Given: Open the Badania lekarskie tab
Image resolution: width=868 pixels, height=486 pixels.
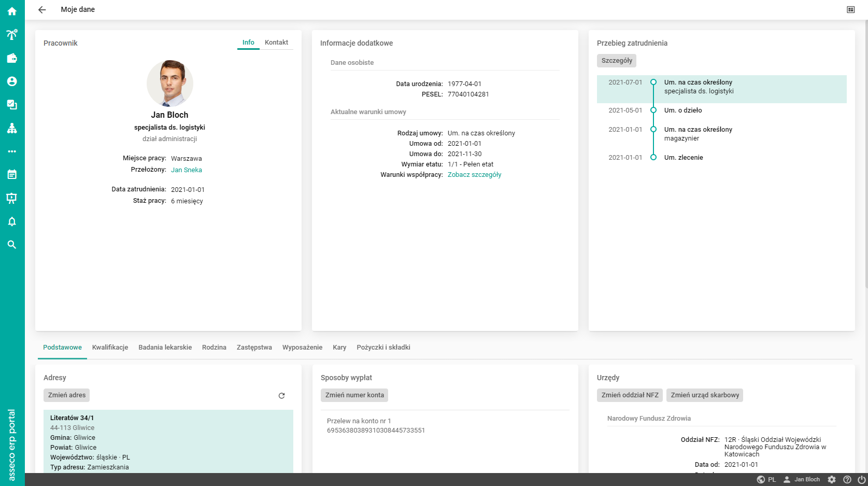Looking at the screenshot, I should (165, 348).
